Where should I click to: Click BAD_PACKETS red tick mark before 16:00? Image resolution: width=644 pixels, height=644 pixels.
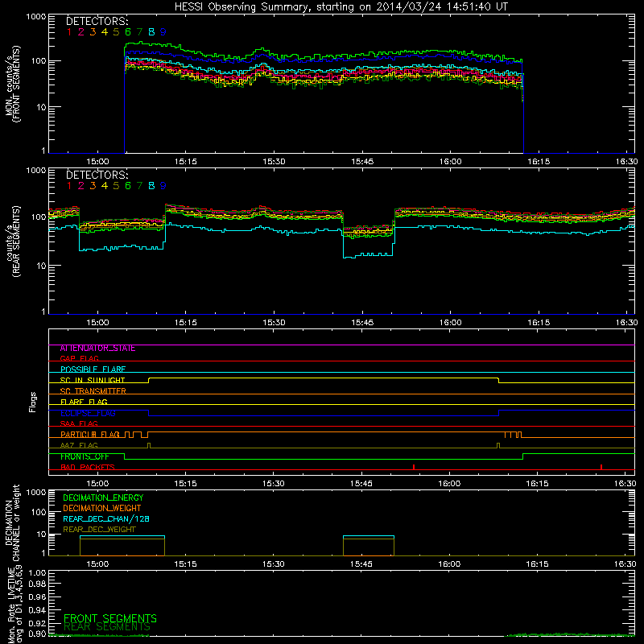point(414,467)
